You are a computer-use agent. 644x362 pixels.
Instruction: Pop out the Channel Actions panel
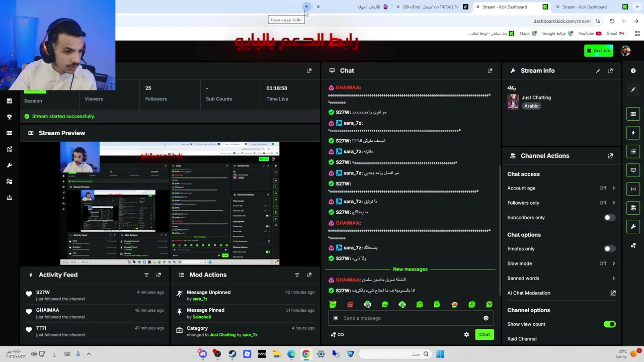[610, 156]
